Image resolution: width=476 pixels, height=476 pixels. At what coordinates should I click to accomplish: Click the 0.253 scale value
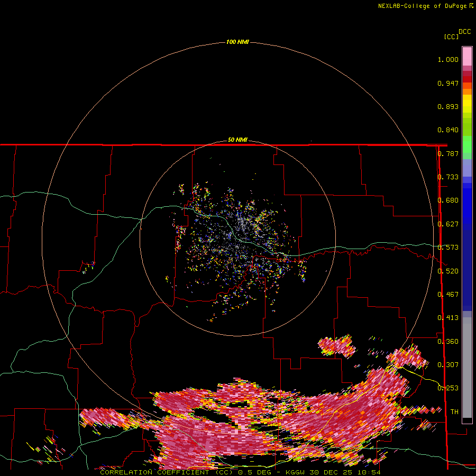pos(448,388)
